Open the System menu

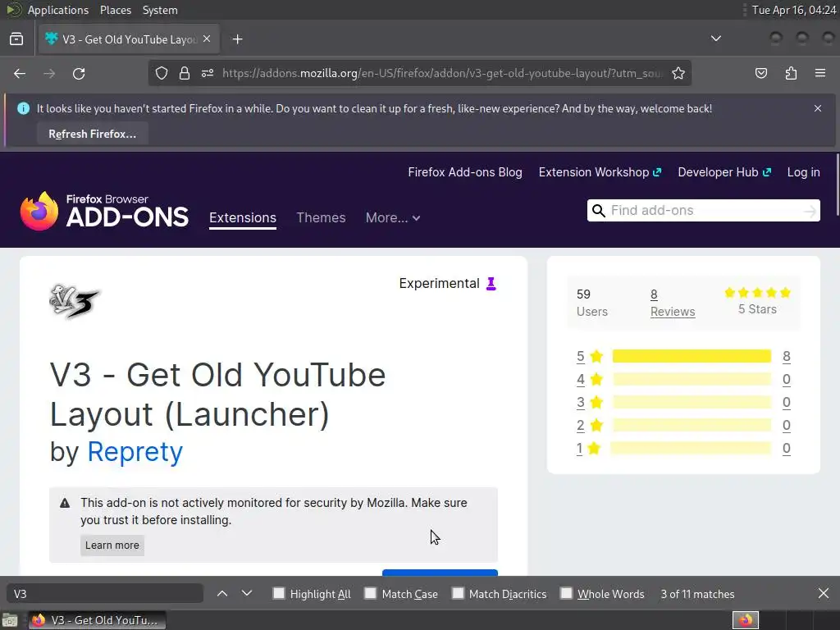[x=160, y=10]
